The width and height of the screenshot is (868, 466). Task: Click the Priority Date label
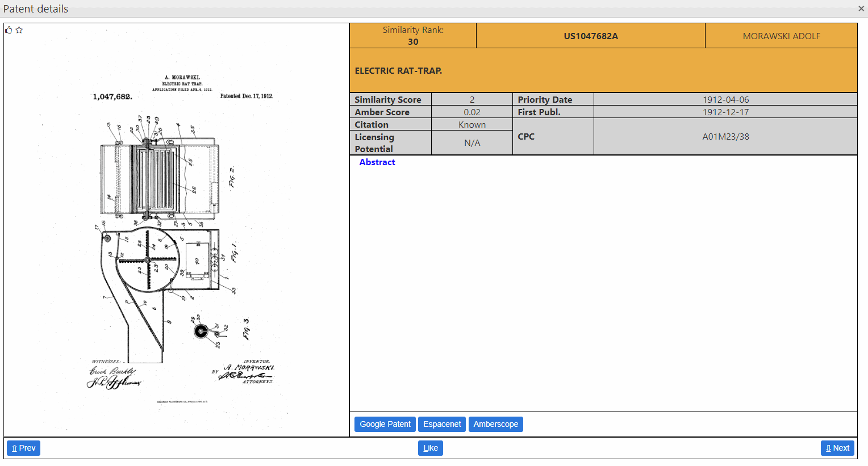point(545,99)
